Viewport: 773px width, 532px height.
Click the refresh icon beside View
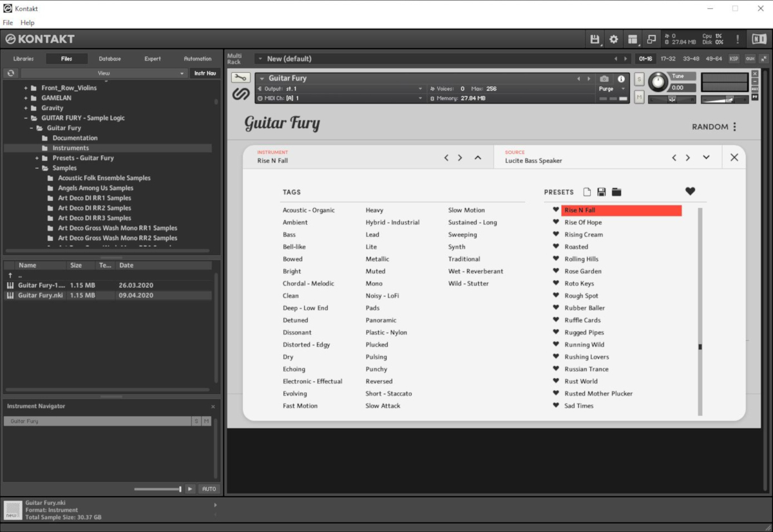[x=11, y=73]
